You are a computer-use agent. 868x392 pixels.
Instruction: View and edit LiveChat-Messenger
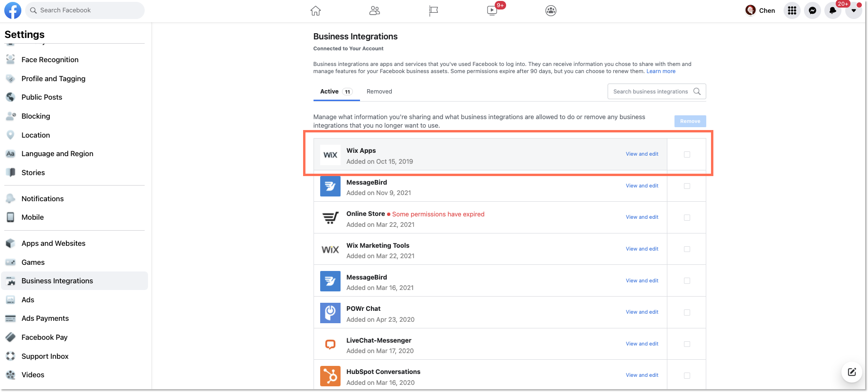coord(642,344)
